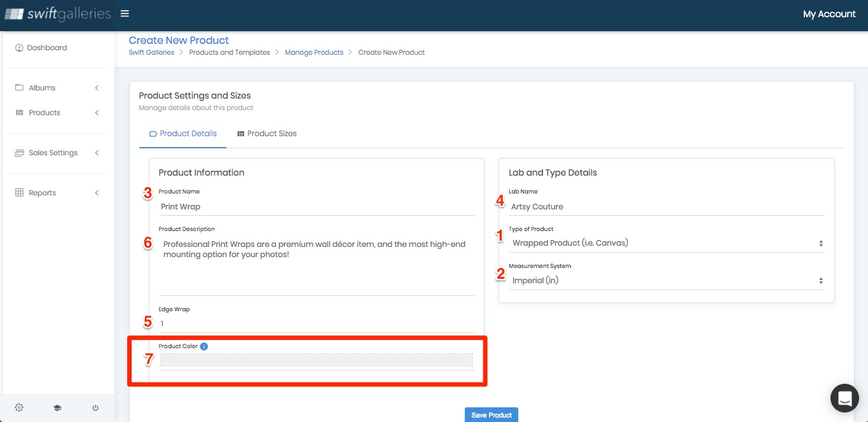This screenshot has width=868, height=422.
Task: Open the Type of Product dropdown
Action: 666,243
